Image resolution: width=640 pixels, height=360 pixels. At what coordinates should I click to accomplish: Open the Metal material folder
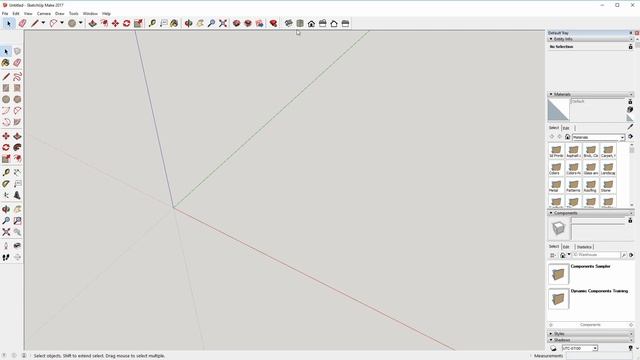point(556,186)
